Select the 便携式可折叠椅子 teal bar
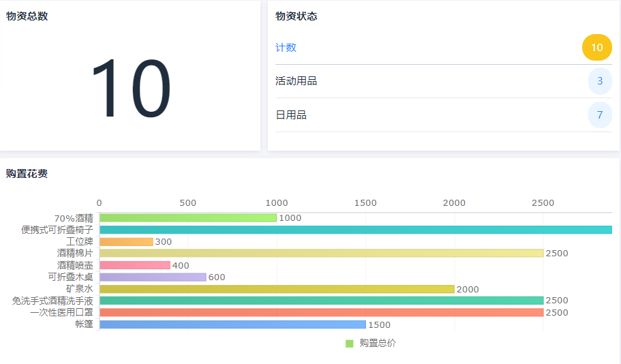The width and height of the screenshot is (621, 364). (354, 230)
